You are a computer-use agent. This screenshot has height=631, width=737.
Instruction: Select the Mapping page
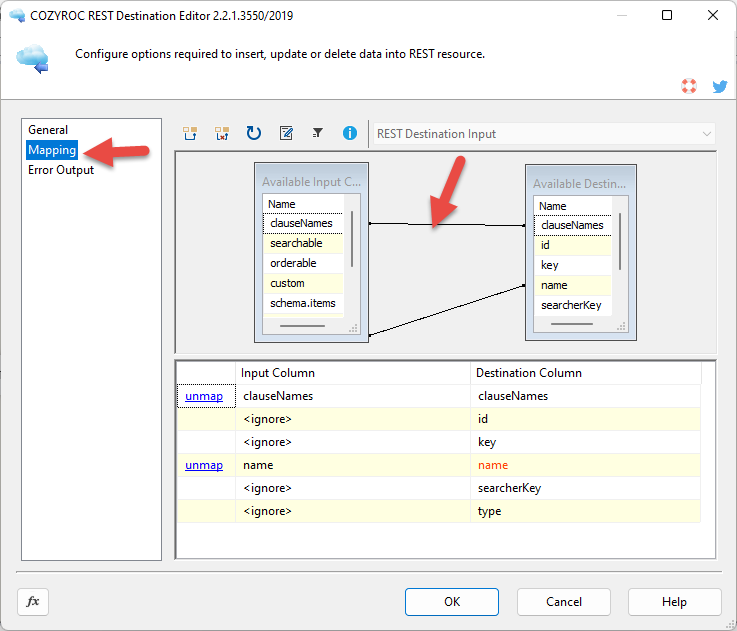(x=52, y=150)
